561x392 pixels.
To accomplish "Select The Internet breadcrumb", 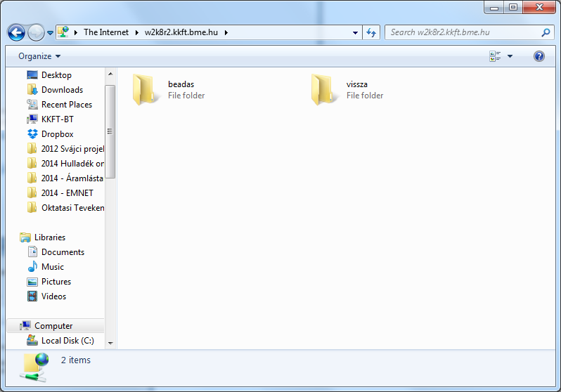I will click(106, 32).
